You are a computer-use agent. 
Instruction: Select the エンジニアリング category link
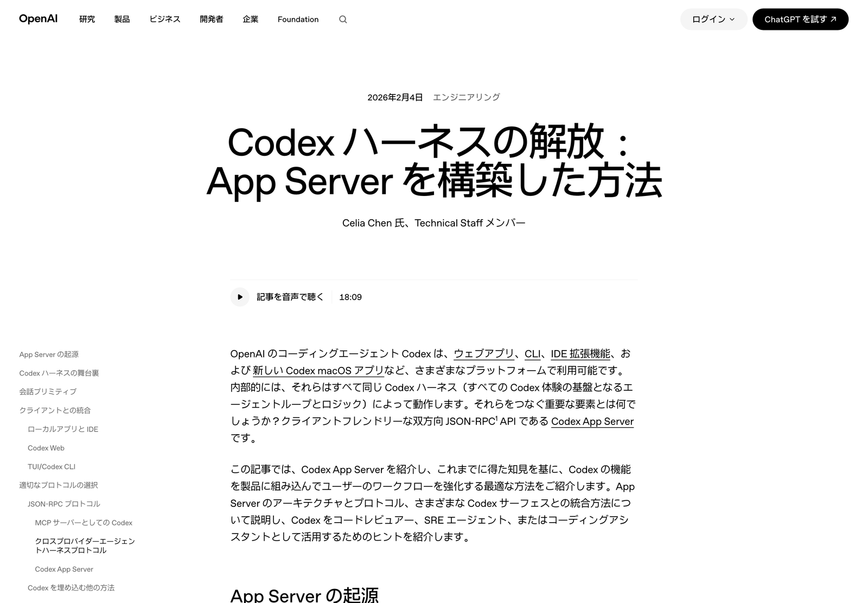[x=467, y=97]
